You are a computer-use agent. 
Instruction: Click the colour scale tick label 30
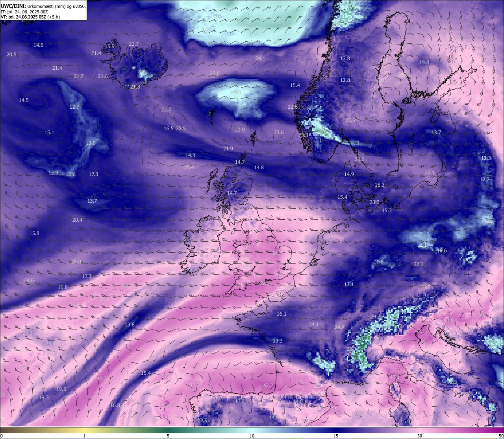(x=420, y=436)
